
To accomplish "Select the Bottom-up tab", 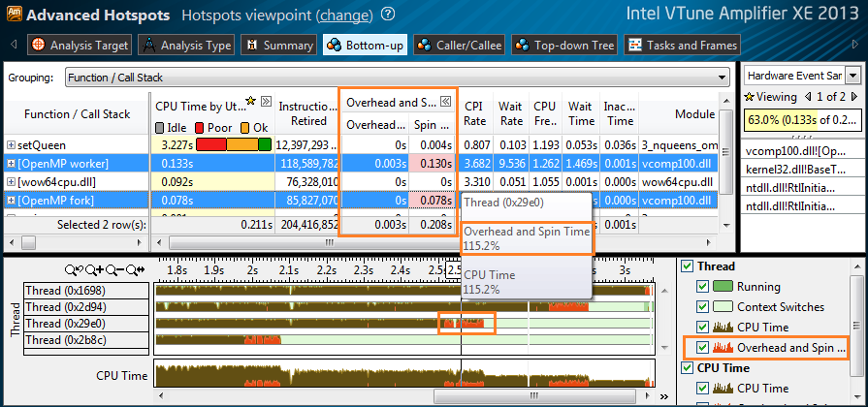I will (x=366, y=46).
